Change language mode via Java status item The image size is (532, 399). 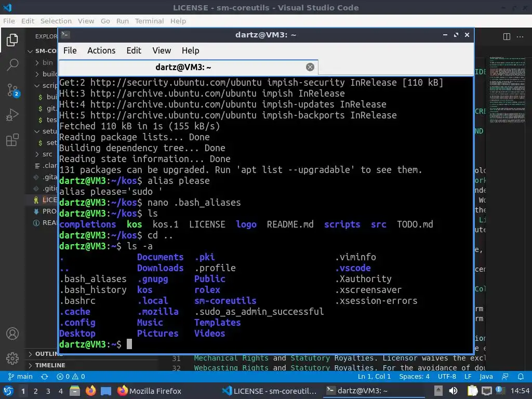pyautogui.click(x=486, y=377)
